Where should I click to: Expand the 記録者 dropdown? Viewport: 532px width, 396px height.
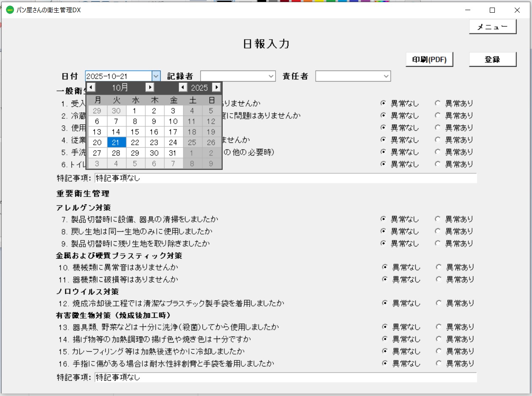pyautogui.click(x=271, y=76)
